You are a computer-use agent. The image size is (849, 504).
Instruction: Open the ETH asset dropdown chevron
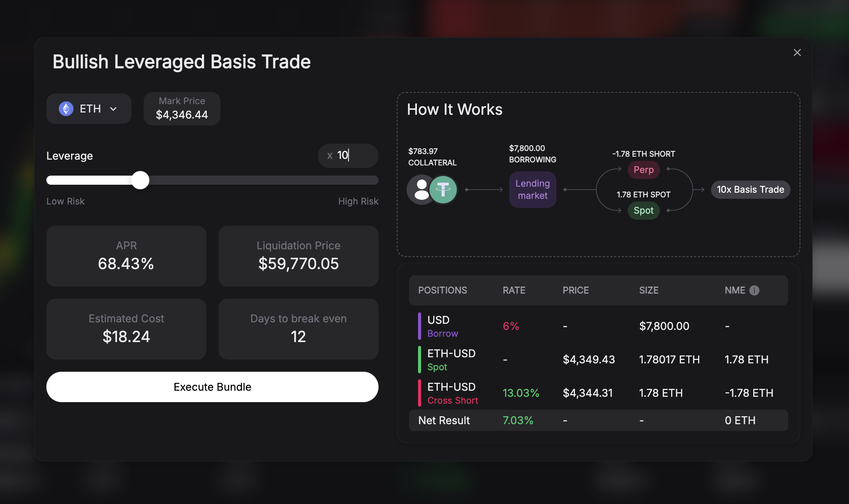[x=113, y=109]
